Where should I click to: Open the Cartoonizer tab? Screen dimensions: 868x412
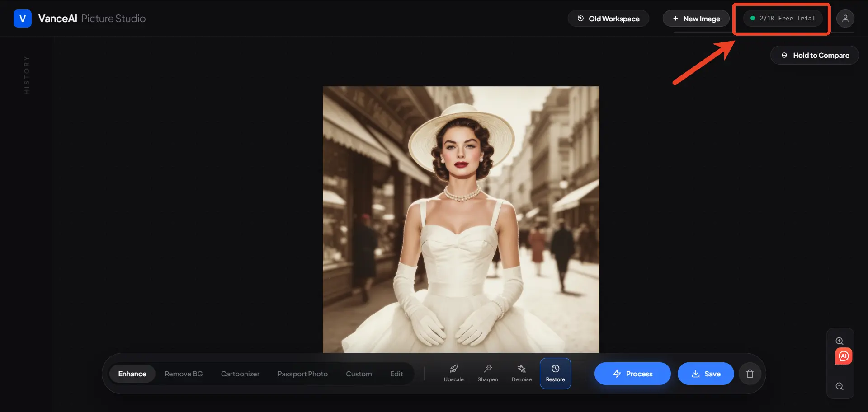point(240,374)
